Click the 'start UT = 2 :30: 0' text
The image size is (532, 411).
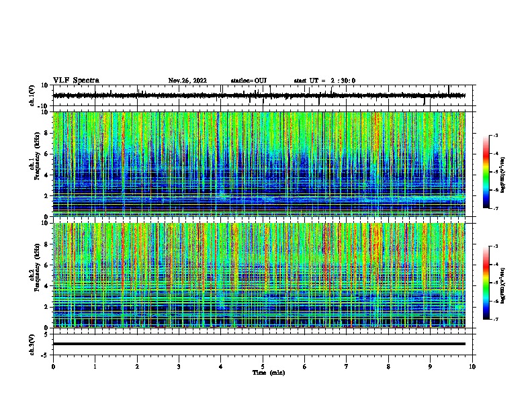click(x=324, y=81)
